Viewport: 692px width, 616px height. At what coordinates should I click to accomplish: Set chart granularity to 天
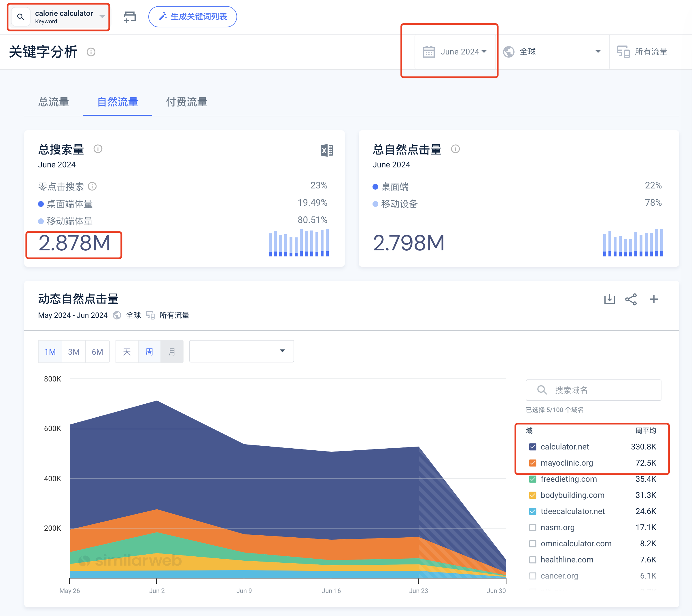pos(127,352)
